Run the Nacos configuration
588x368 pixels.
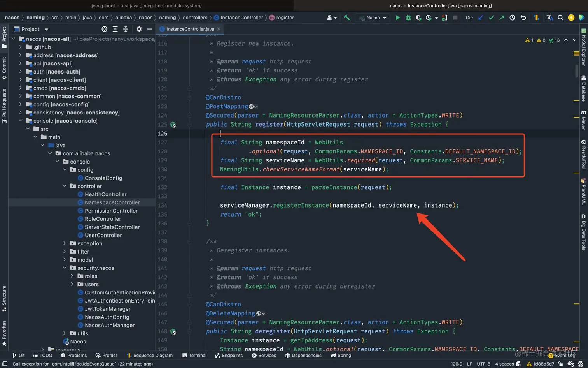point(397,18)
